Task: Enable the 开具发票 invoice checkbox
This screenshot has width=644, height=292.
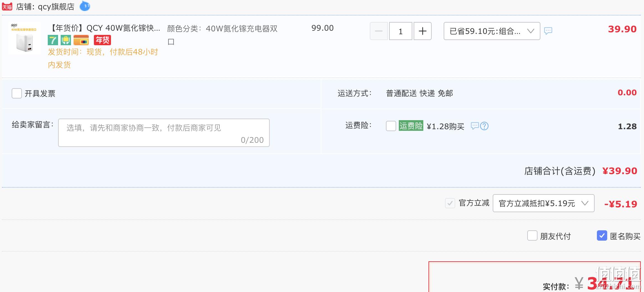Action: coord(17,93)
